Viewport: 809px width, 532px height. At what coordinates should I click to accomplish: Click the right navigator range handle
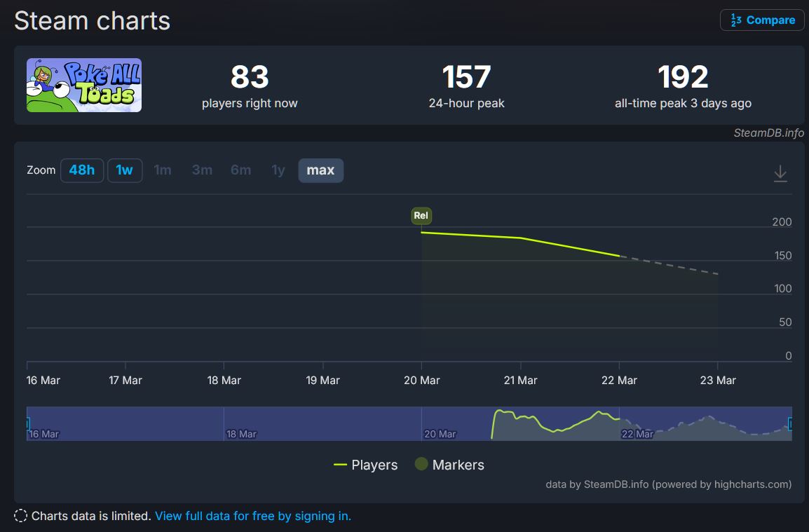[790, 424]
